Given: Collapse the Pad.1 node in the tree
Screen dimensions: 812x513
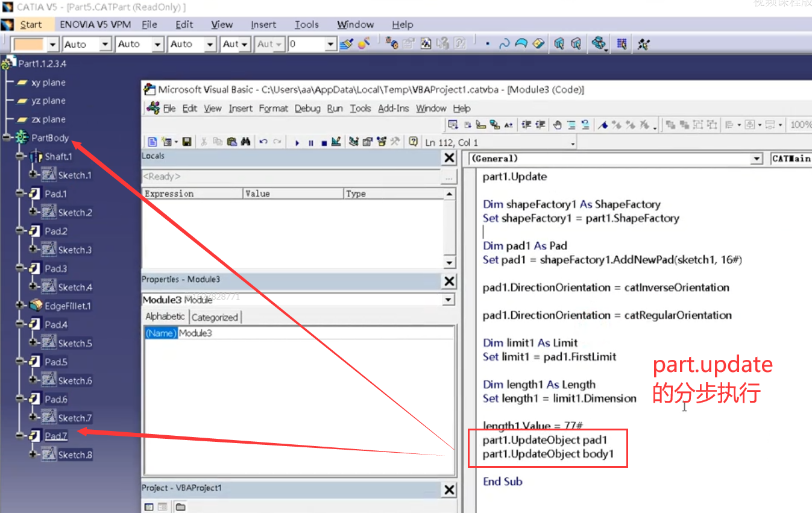Looking at the screenshot, I should click(x=20, y=194).
